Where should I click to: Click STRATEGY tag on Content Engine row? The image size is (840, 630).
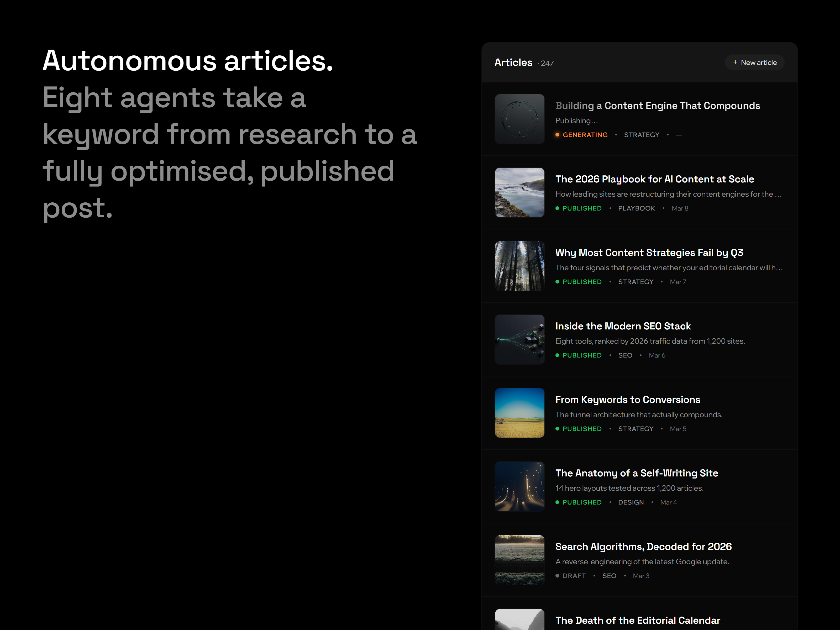click(x=642, y=135)
